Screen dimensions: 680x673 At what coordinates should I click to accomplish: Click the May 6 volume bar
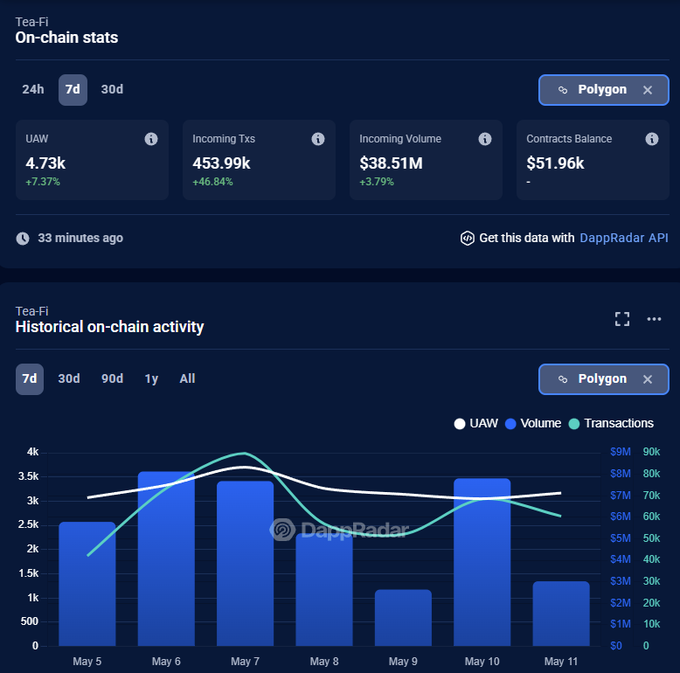[166, 558]
